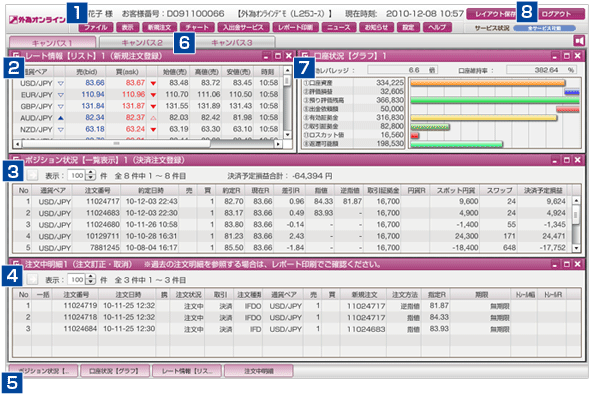This screenshot has width=589, height=395.
Task: Open the ファイル menu
Action: tap(96, 27)
